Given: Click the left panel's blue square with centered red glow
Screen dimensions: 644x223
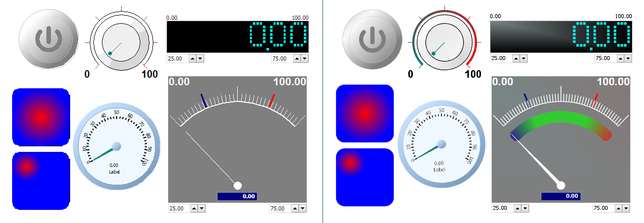Looking at the screenshot, I should [41, 117].
